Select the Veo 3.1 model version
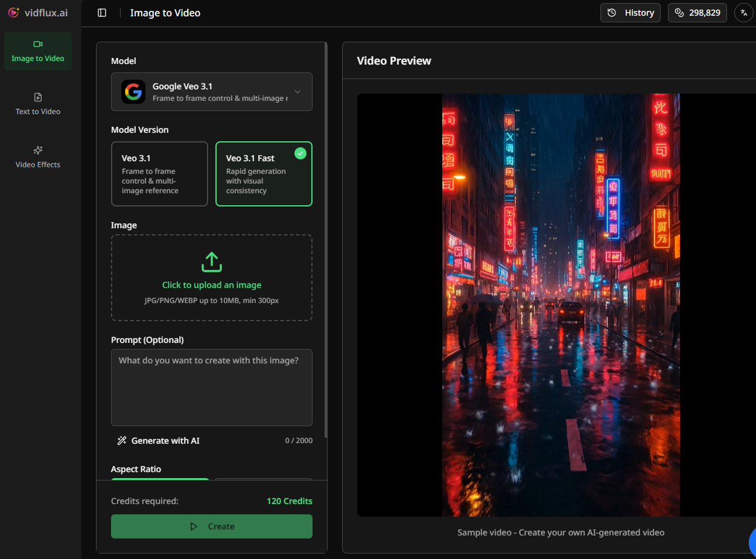Image resolution: width=756 pixels, height=559 pixels. [x=159, y=174]
